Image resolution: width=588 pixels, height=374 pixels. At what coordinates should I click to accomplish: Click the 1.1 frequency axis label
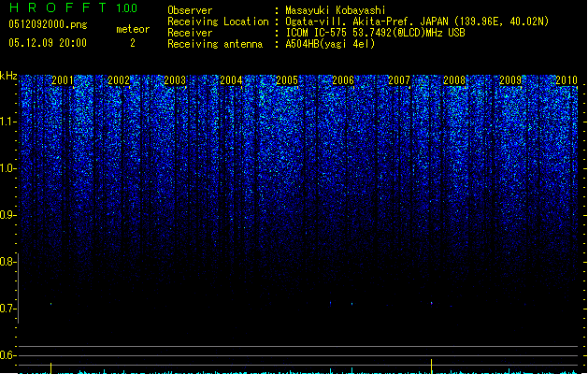pyautogui.click(x=8, y=122)
